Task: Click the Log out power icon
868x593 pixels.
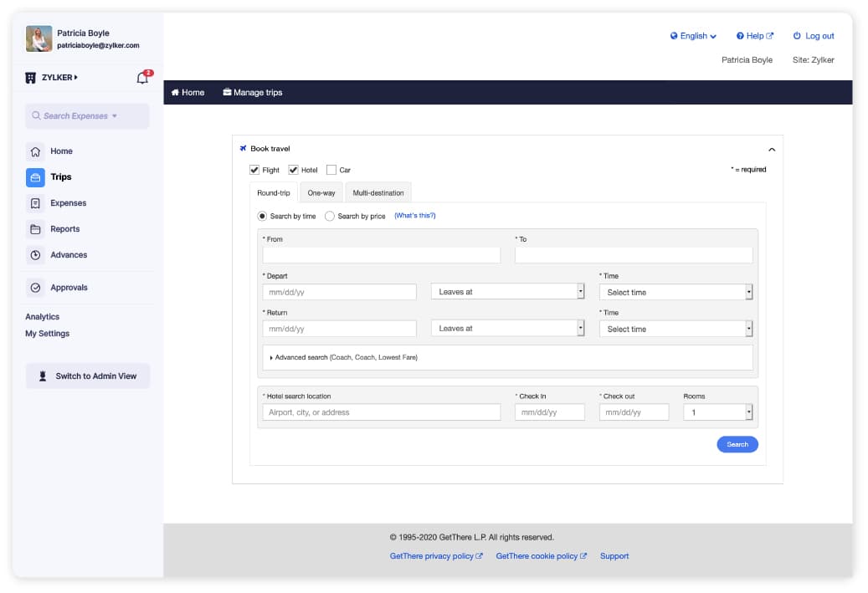Action: (797, 35)
